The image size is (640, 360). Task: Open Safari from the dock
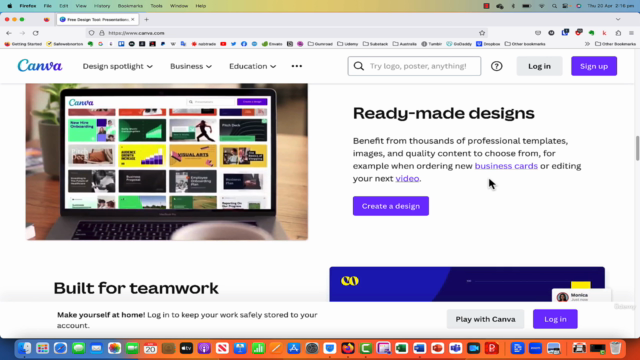coord(60,348)
